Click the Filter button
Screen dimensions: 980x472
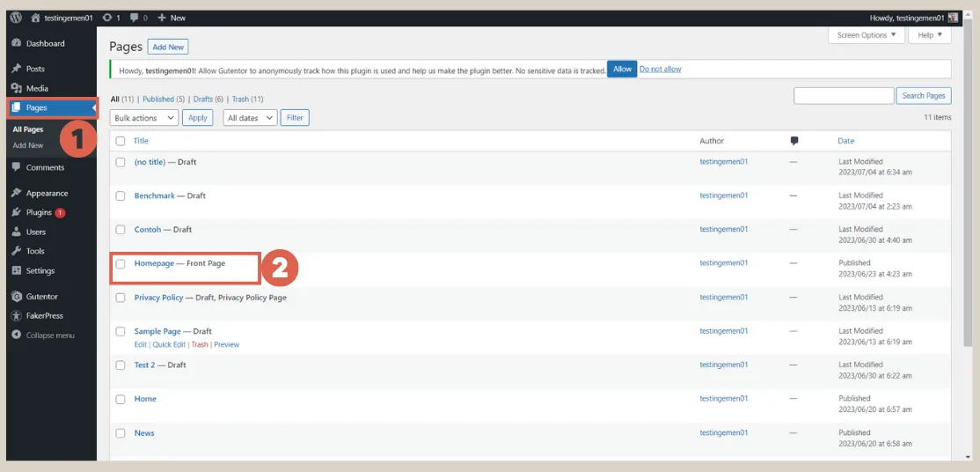pos(295,118)
